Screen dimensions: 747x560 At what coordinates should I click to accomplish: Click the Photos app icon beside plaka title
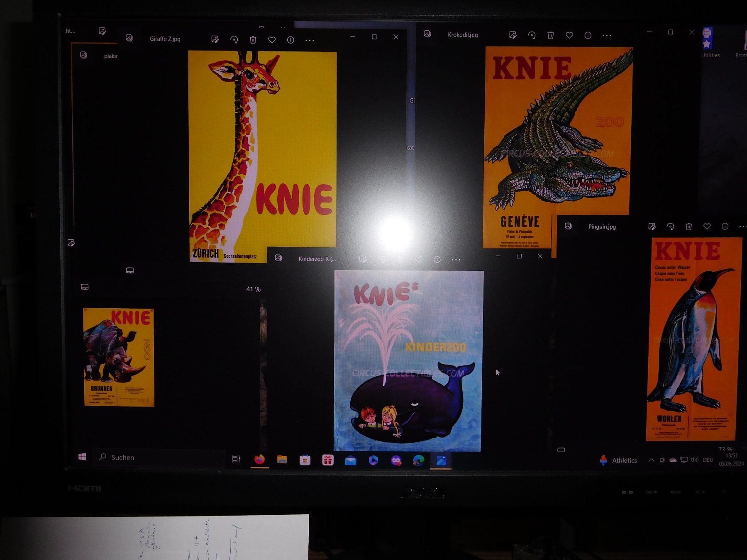(83, 55)
